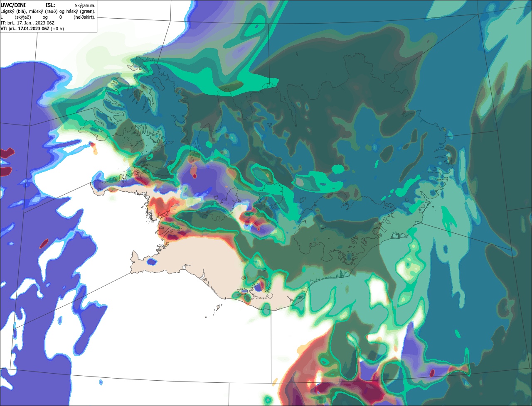Click the "ISL:" label in legend
The width and height of the screenshot is (532, 406).
pos(50,5)
